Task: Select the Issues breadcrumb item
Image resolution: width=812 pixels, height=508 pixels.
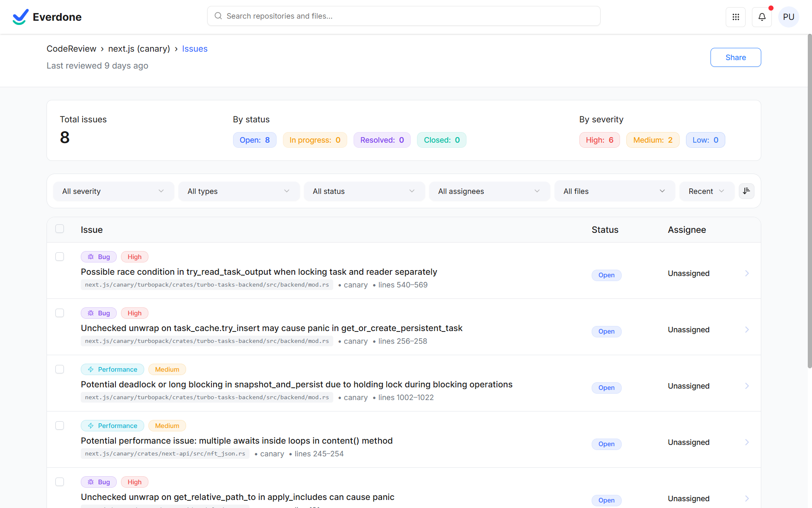Action: 195,49
